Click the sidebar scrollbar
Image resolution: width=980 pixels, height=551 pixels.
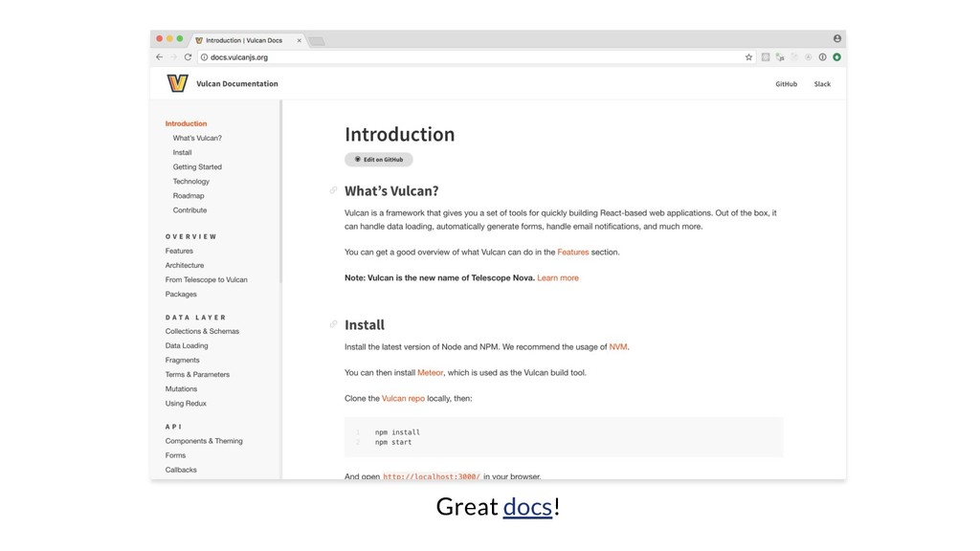[x=280, y=191]
